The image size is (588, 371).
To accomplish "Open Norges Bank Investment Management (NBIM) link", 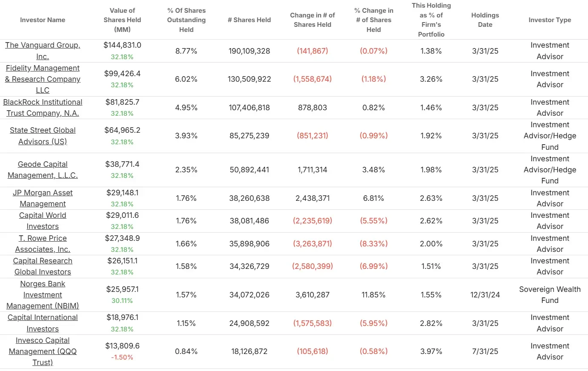I will (x=43, y=295).
